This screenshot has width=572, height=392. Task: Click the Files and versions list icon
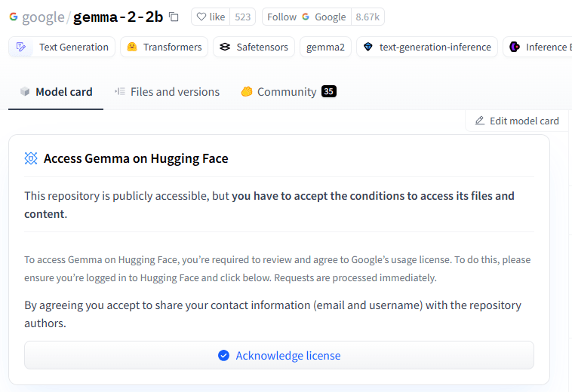120,91
